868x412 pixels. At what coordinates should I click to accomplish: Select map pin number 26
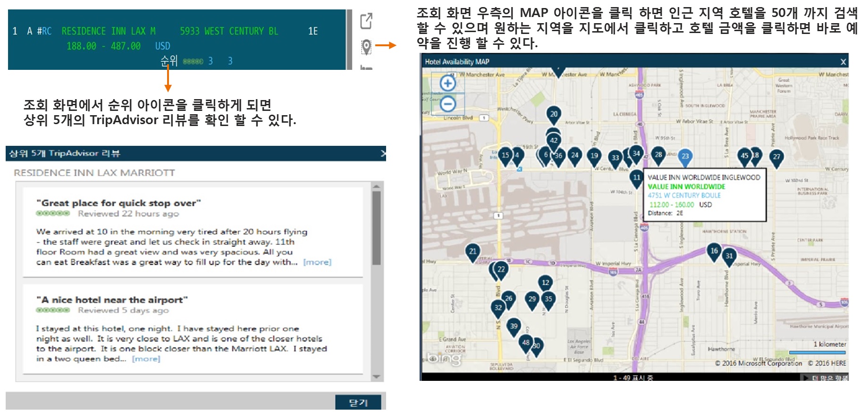point(508,300)
